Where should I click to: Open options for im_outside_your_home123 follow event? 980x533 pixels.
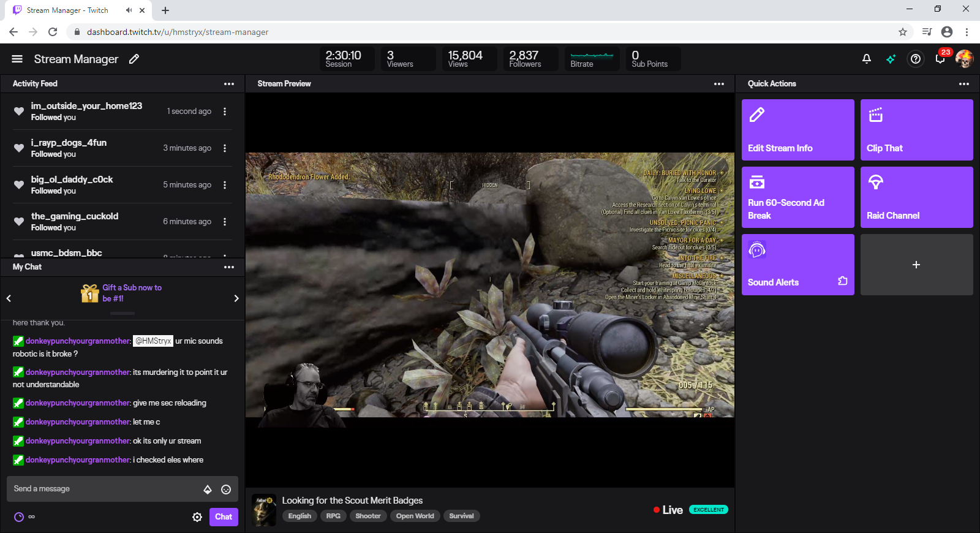point(225,112)
